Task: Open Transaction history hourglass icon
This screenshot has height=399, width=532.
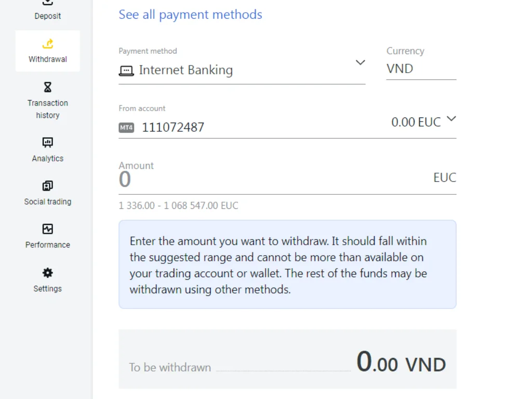Action: point(48,87)
